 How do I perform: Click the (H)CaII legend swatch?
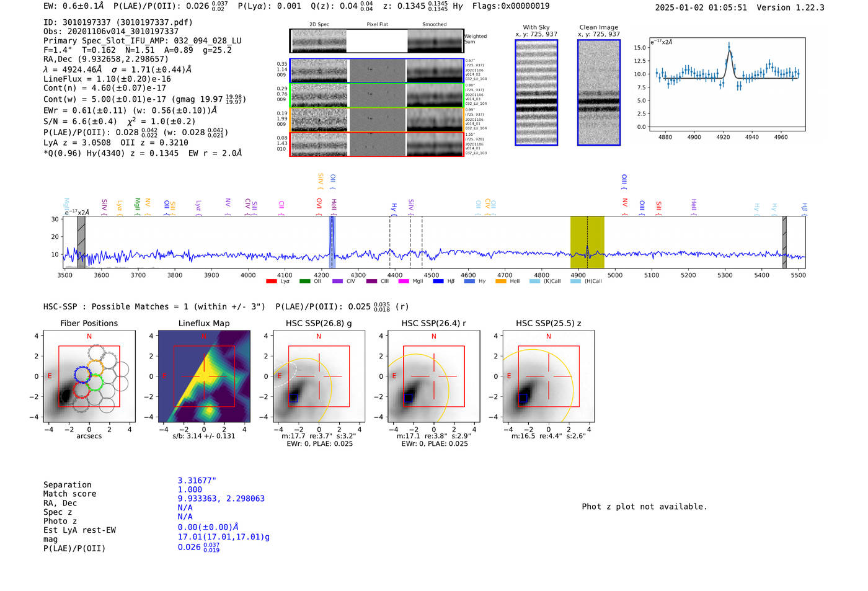575,281
